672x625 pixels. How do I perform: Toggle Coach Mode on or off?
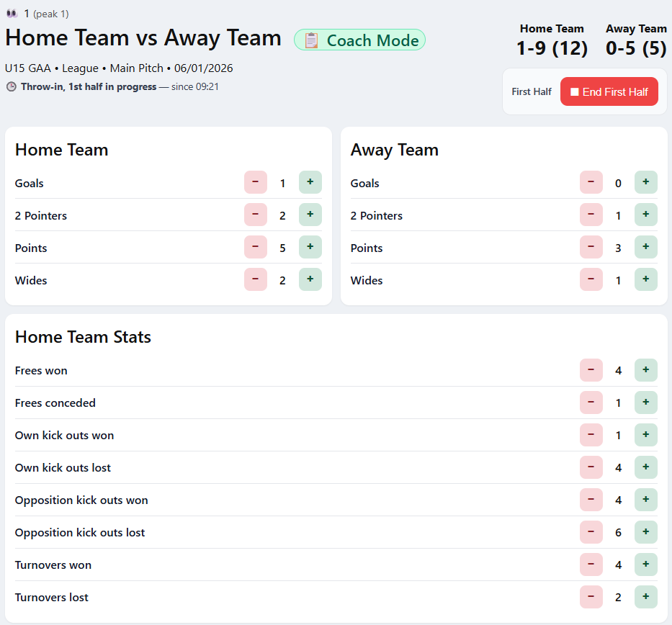(359, 40)
